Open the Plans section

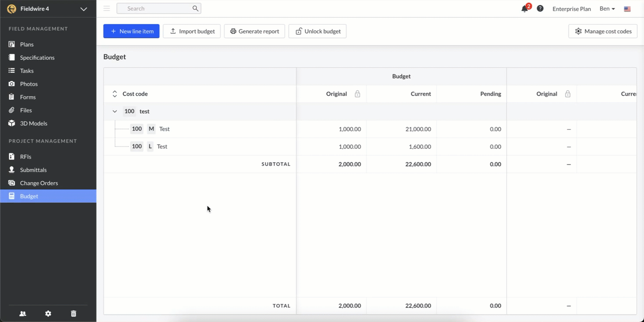27,44
